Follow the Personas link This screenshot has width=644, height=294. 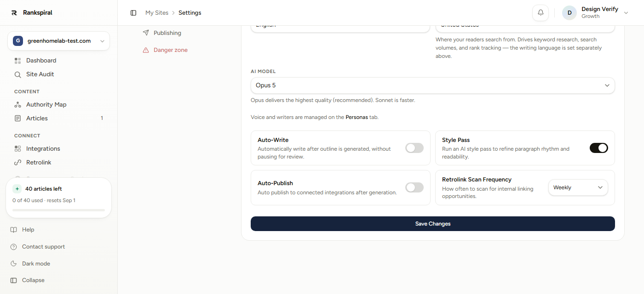pyautogui.click(x=356, y=117)
